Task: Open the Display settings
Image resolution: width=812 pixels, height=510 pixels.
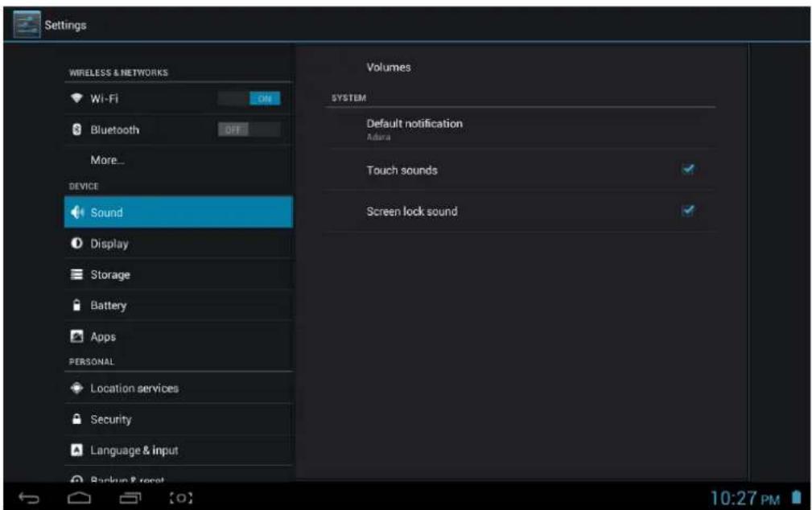Action: coord(179,244)
